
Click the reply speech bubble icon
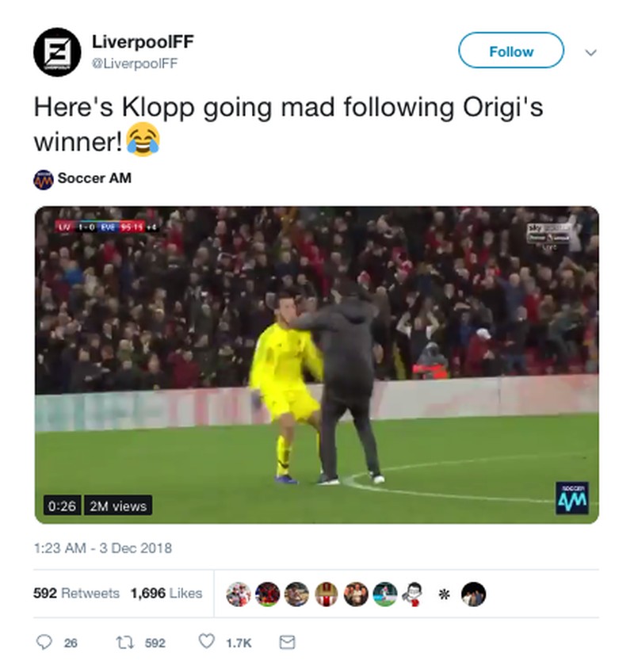pos(44,642)
